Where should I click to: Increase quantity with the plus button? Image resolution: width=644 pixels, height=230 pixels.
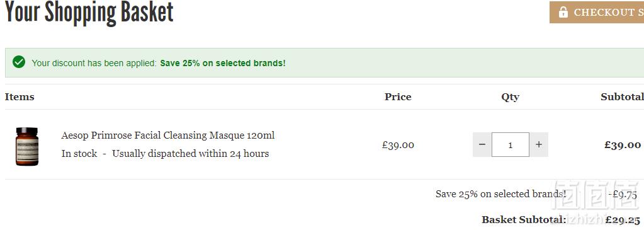click(x=539, y=144)
